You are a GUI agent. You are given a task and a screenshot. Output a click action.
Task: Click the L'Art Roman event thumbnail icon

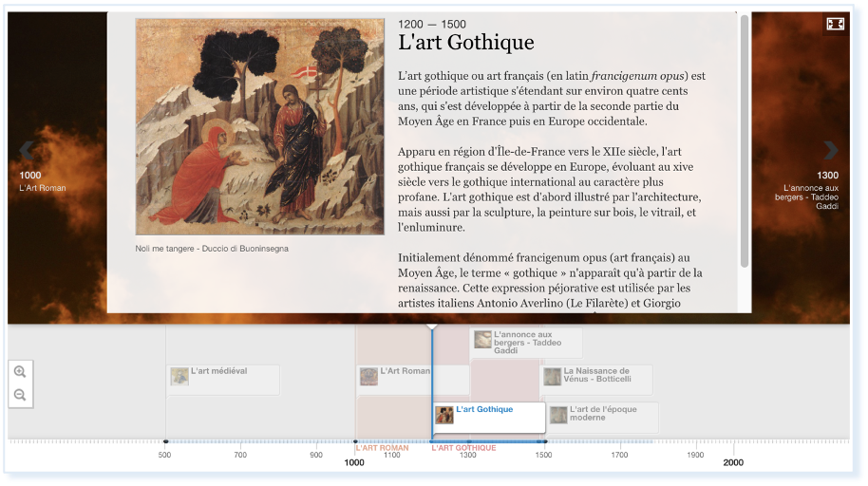tap(368, 377)
